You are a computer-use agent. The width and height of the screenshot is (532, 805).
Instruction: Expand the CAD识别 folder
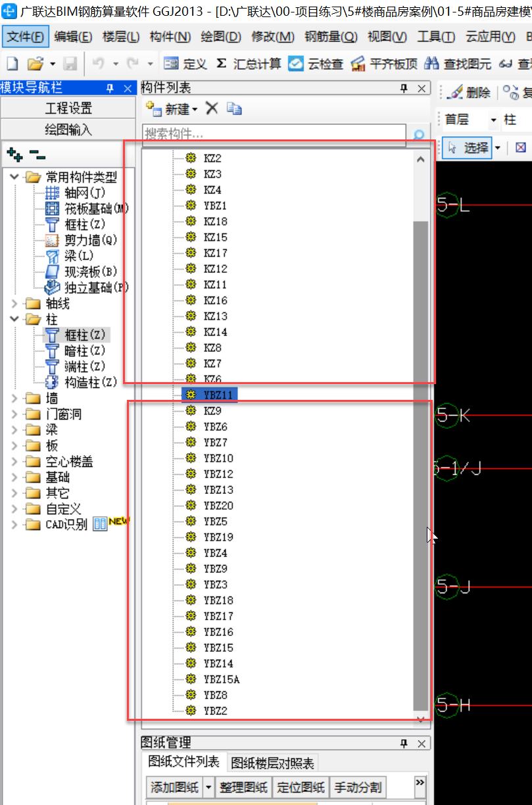point(14,524)
